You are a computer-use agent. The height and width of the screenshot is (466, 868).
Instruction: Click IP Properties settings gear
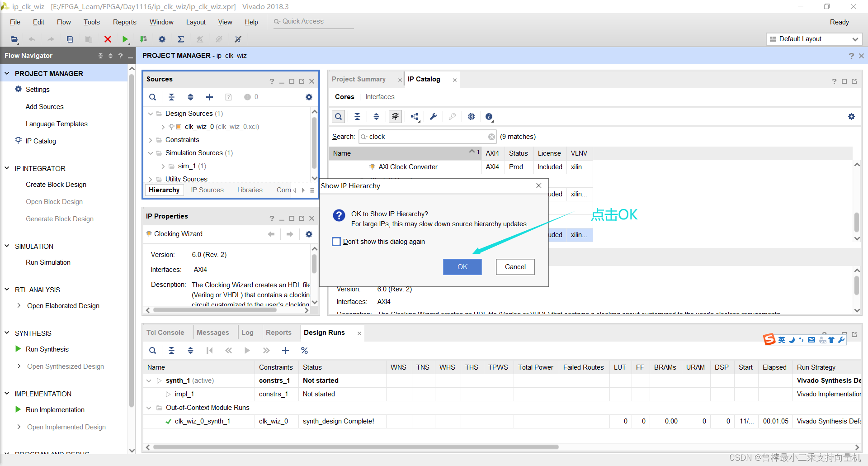tap(309, 234)
